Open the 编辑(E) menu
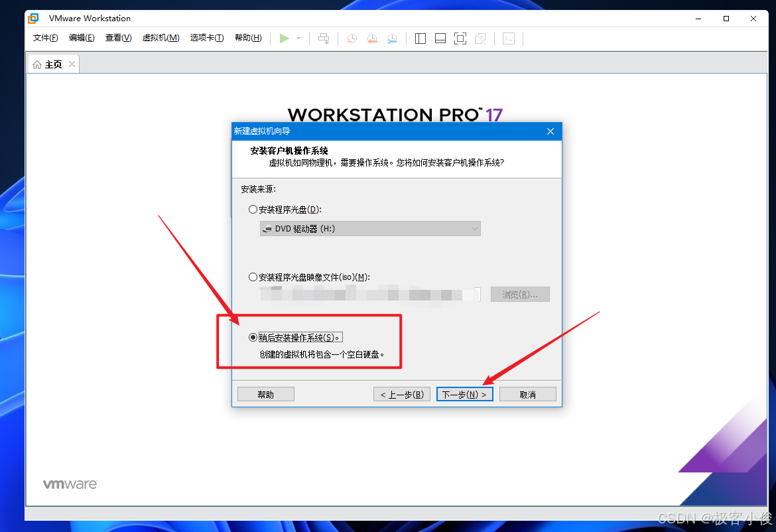This screenshot has width=776, height=532. coord(82,38)
